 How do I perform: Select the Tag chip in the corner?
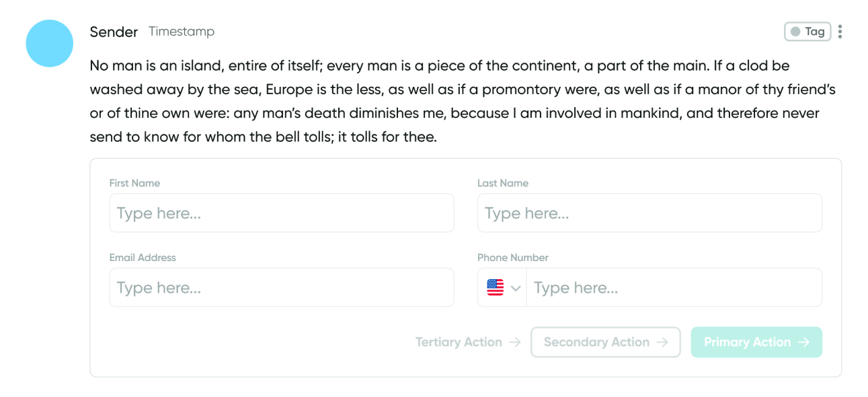(x=807, y=31)
